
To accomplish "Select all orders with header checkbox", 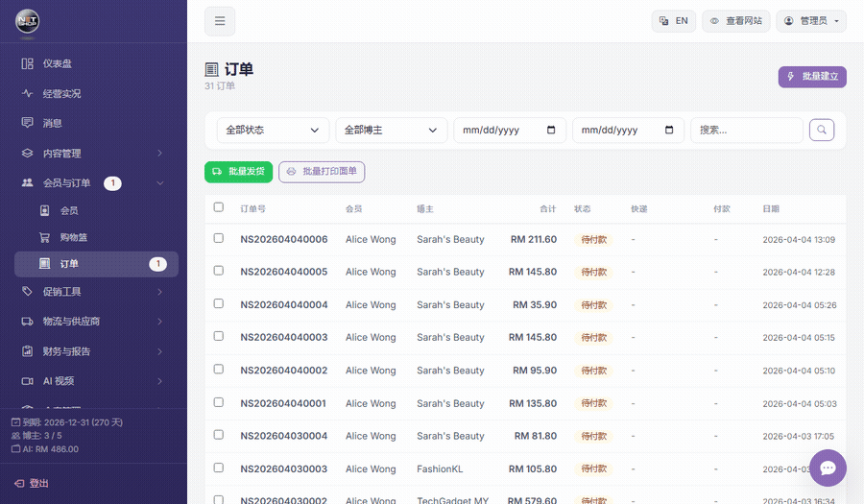I will [x=219, y=207].
